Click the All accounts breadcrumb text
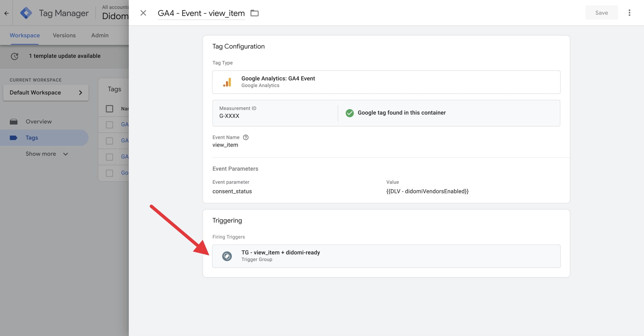 click(x=115, y=7)
